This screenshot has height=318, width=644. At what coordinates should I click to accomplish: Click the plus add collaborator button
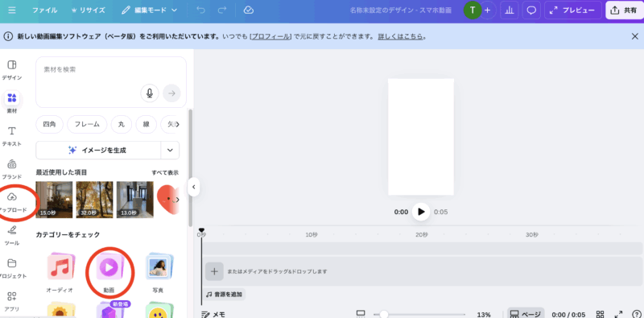(488, 10)
